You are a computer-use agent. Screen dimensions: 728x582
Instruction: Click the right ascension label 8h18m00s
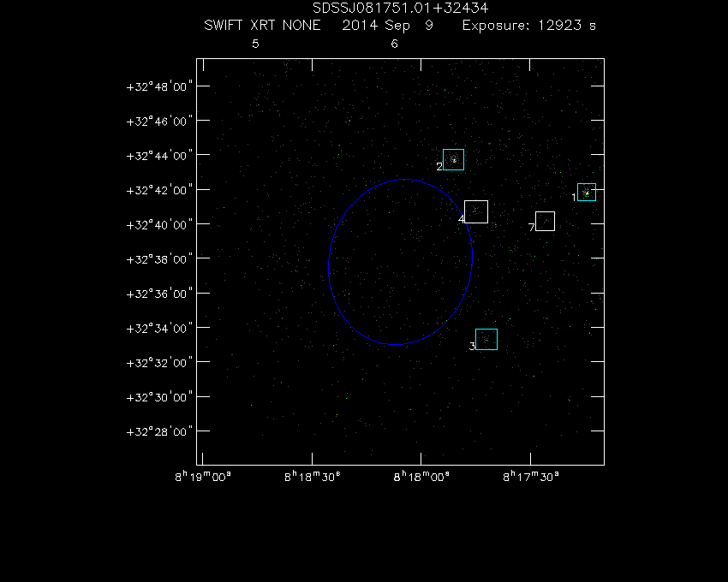421,477
